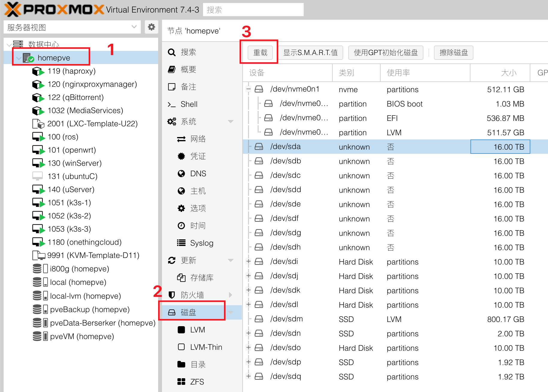
Task: Click the /dev/sdm disk icon
Action: click(x=259, y=319)
